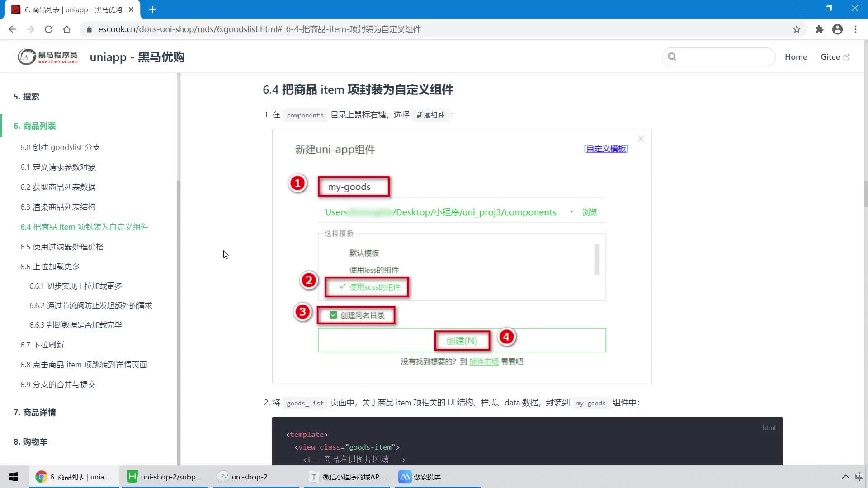
Task: Go to 6.6.1 初步实现上拉加载更多
Action: pos(75,286)
